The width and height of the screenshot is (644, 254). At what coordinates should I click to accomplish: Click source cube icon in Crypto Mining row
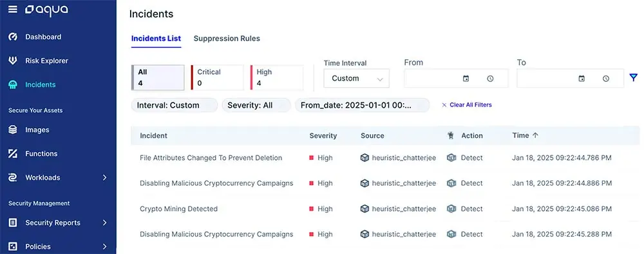365,209
